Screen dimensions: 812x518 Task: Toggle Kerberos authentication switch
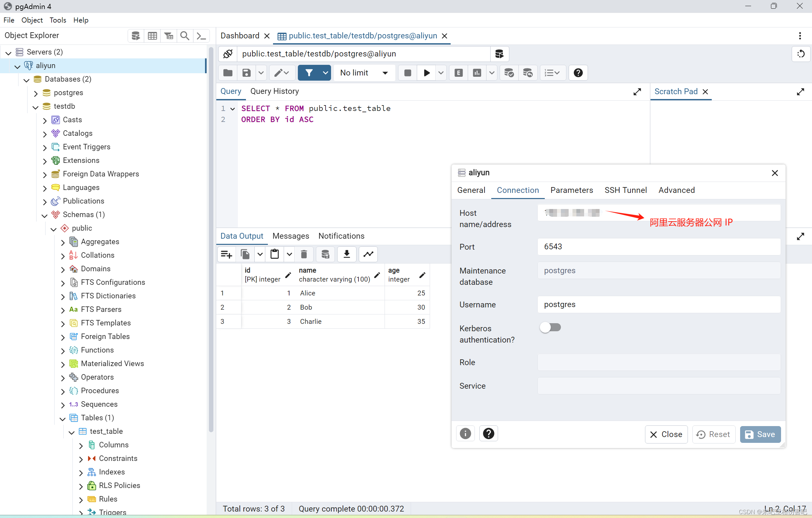coord(550,327)
